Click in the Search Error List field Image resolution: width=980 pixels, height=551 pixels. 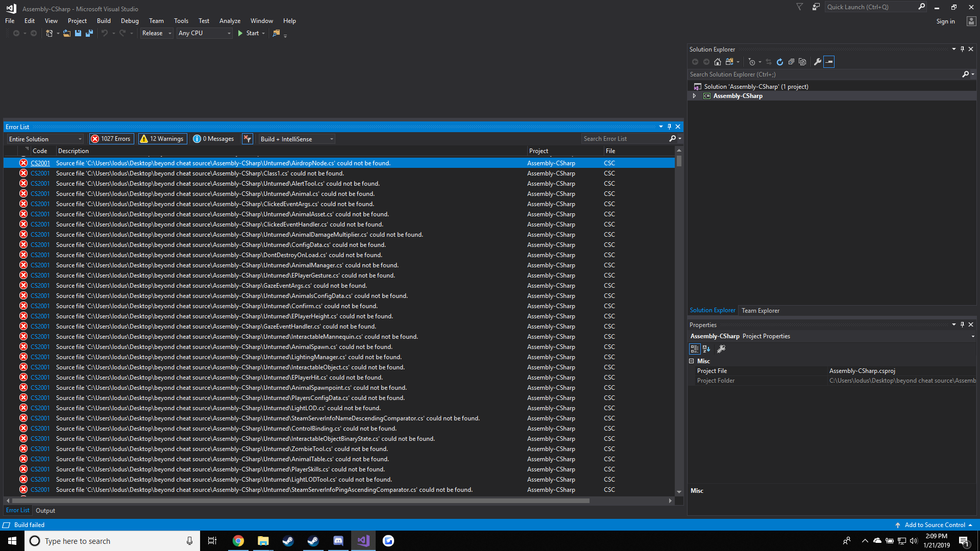click(625, 139)
